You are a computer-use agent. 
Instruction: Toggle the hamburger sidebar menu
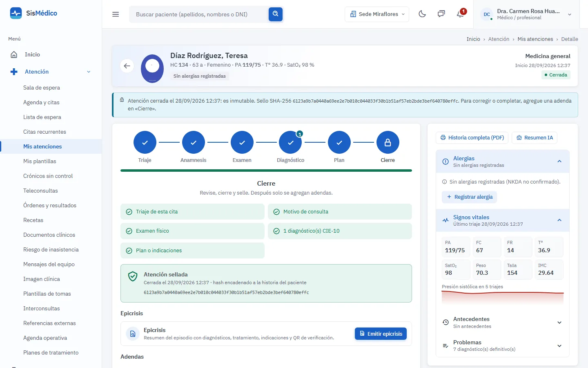pyautogui.click(x=116, y=14)
